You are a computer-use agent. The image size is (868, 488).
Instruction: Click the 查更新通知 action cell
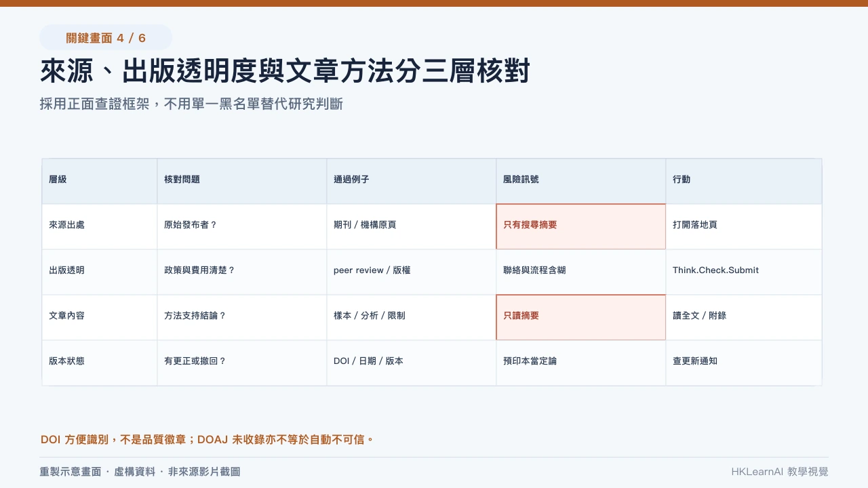744,363
